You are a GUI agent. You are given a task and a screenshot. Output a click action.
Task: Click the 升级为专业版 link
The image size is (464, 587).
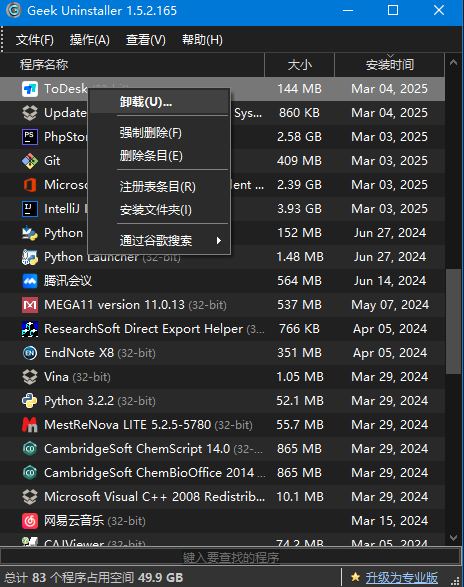pos(401,577)
